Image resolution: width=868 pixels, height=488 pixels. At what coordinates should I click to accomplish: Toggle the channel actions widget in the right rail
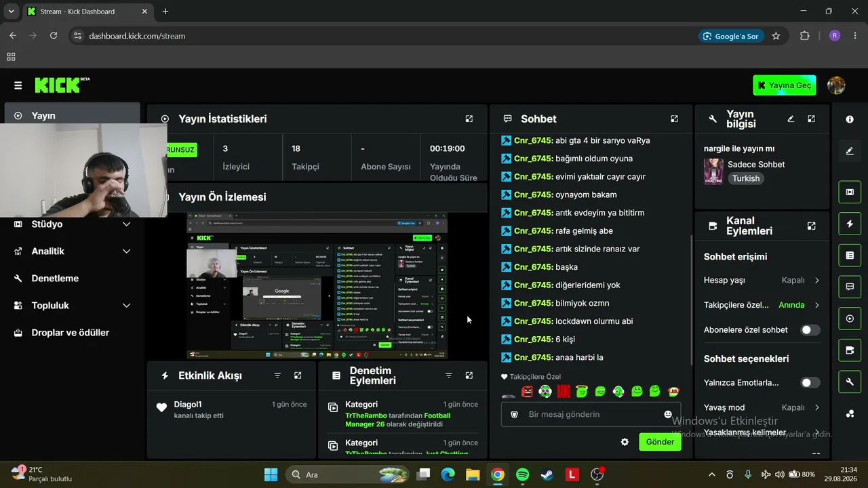[850, 350]
